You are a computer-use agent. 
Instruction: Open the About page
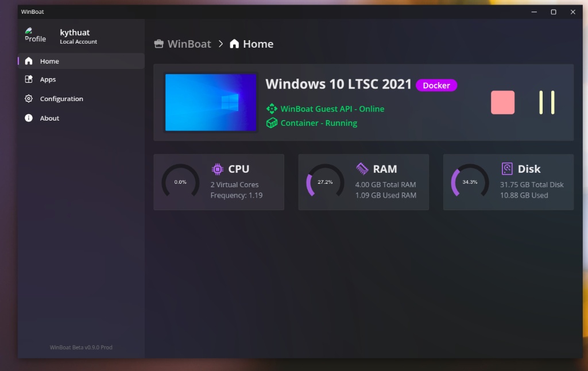pyautogui.click(x=81, y=118)
